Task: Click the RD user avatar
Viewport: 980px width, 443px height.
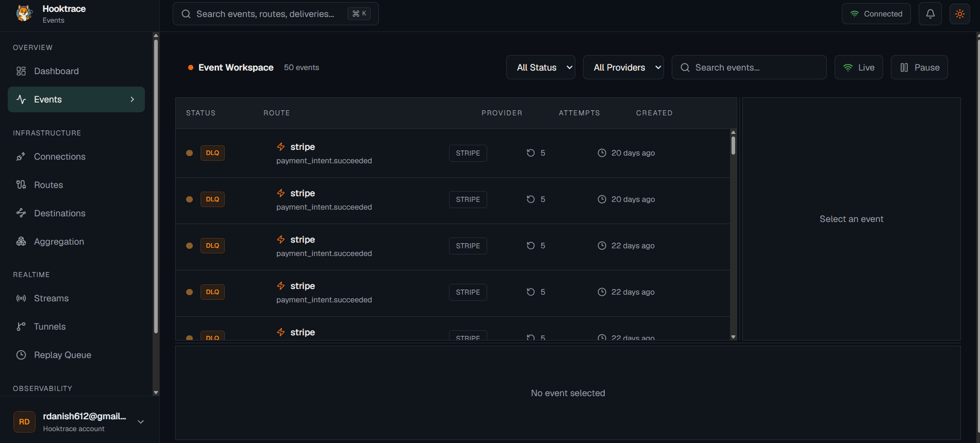Action: point(24,422)
